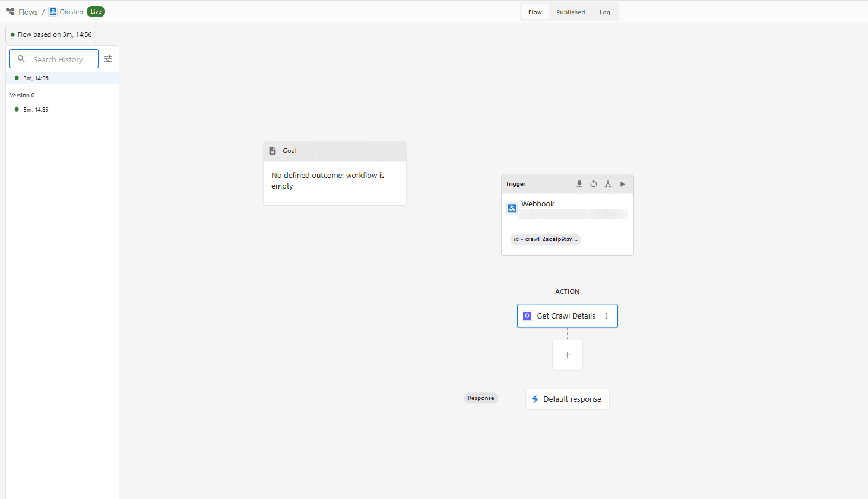
Task: Open the Default response node
Action: (568, 399)
